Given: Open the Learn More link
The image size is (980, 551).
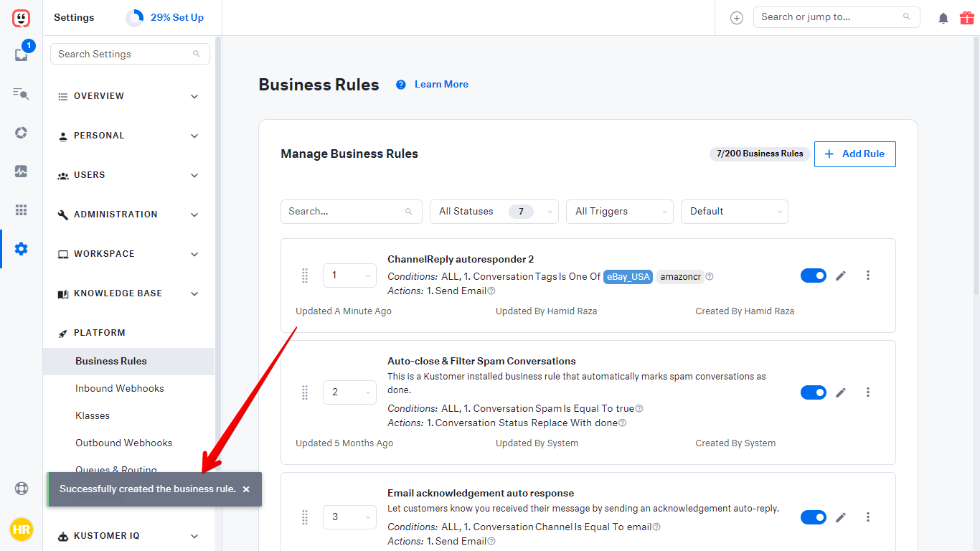Looking at the screenshot, I should pyautogui.click(x=441, y=85).
